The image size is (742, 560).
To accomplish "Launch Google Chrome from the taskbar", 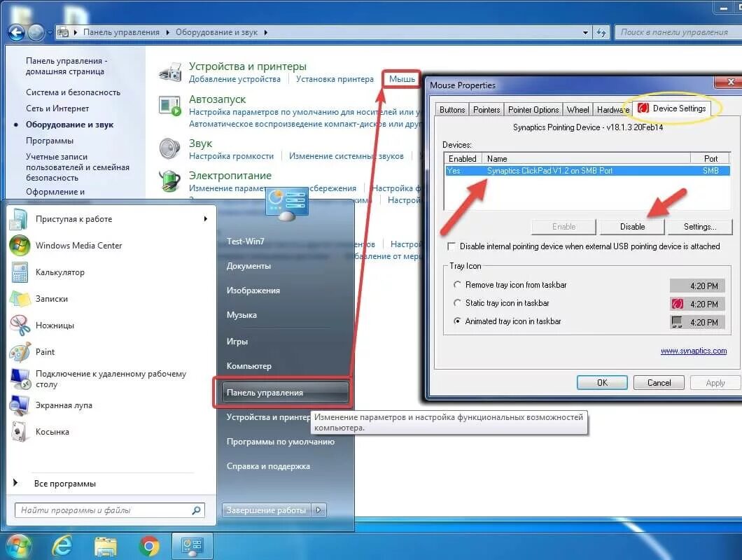I will (148, 545).
